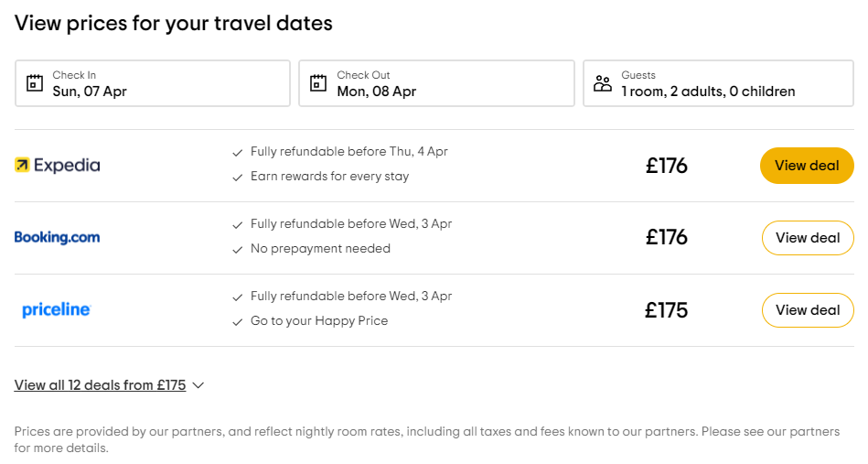
Task: Click Go to your Happy Price text
Action: point(319,321)
